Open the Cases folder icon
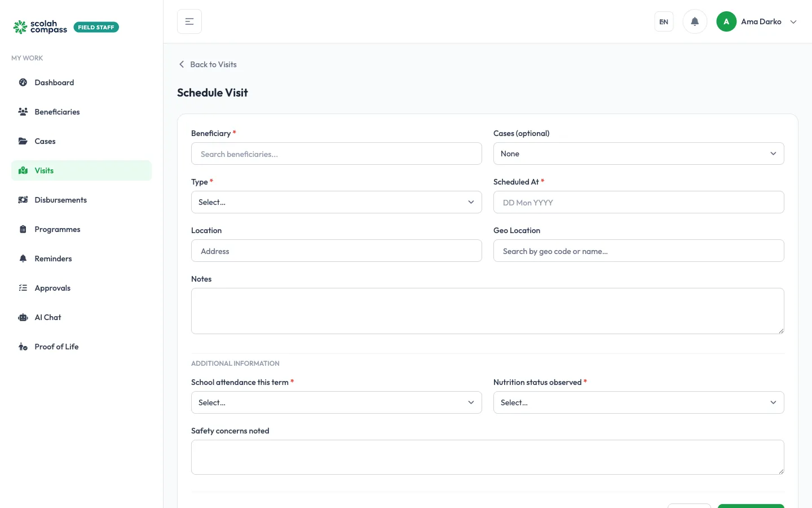Screen dimensions: 812x508 (23, 141)
